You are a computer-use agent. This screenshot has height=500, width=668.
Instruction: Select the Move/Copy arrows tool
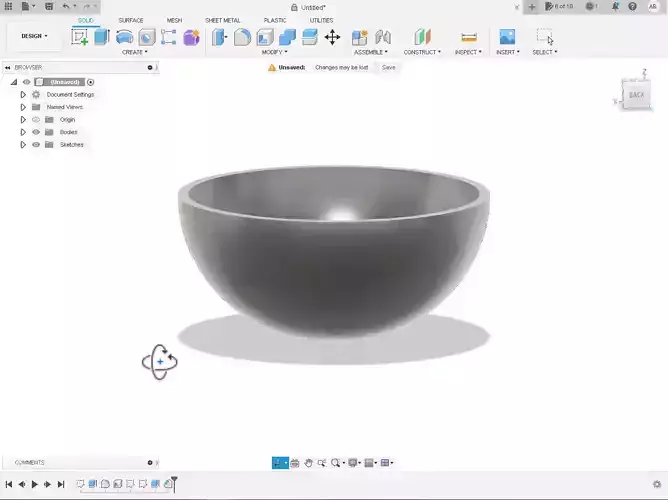coord(332,37)
